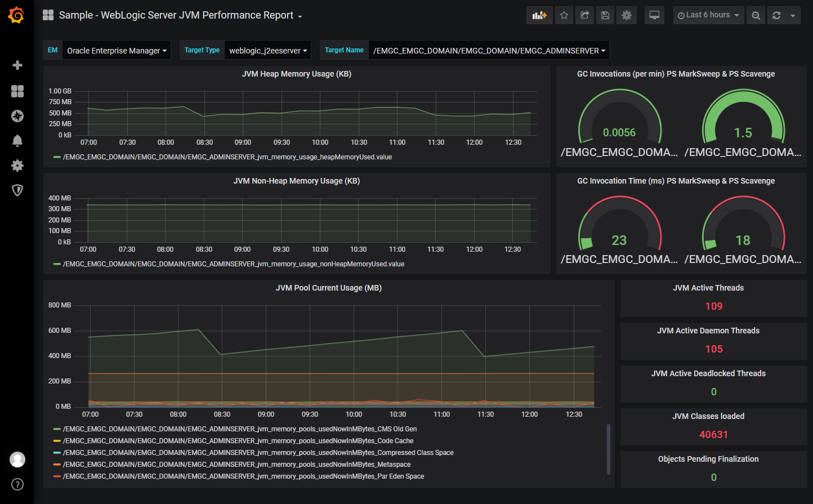The image size is (813, 504).
Task: Open JVM Active Daemon Threads panel title
Action: pyautogui.click(x=708, y=331)
